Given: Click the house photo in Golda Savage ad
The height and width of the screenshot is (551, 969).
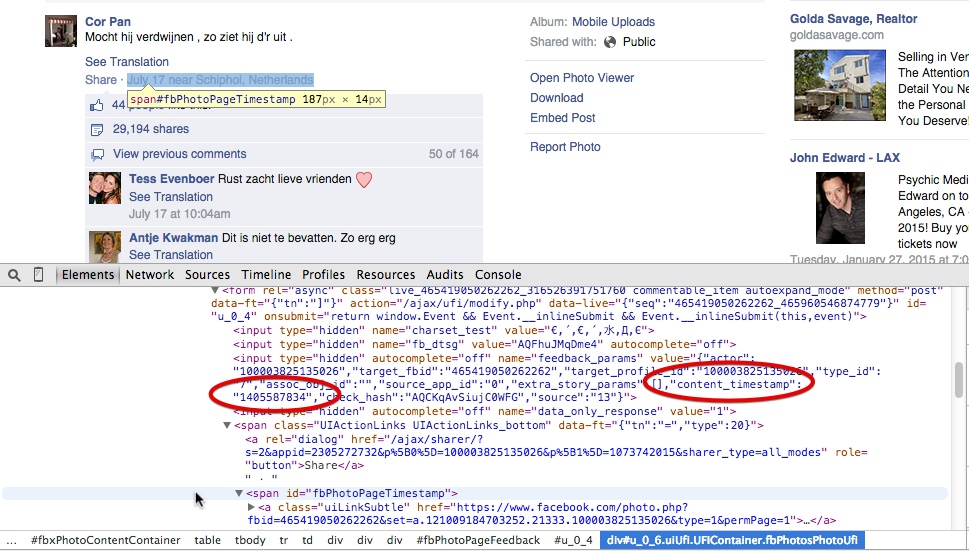Looking at the screenshot, I should 840,85.
